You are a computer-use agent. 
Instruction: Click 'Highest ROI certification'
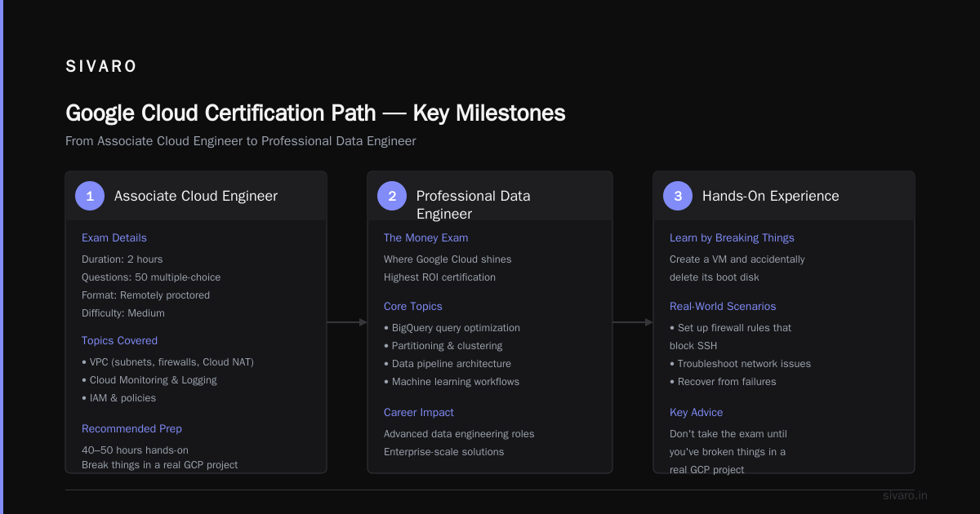coord(439,277)
